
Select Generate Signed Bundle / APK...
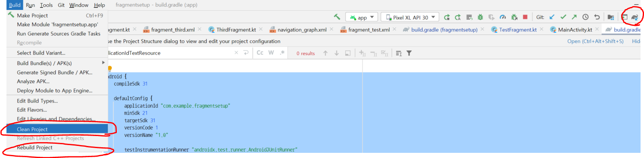pyautogui.click(x=57, y=72)
